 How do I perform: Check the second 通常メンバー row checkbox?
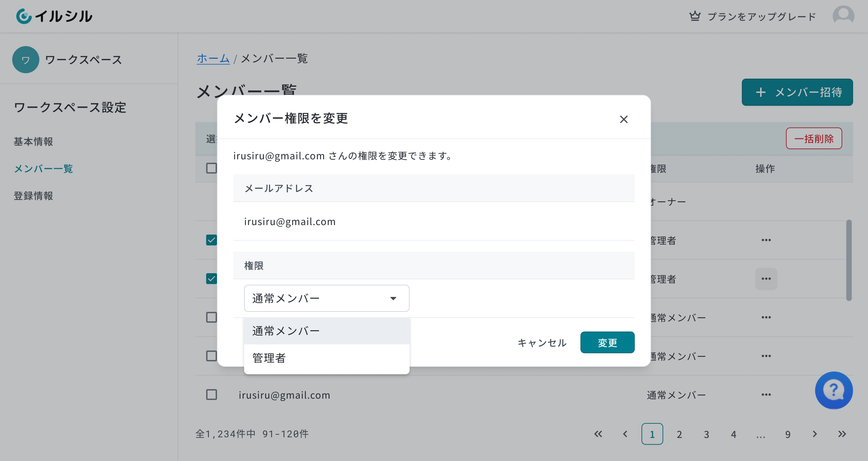(212, 356)
